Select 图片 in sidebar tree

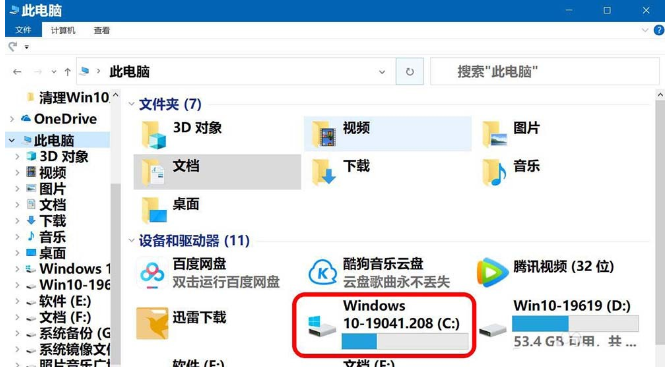click(x=53, y=189)
